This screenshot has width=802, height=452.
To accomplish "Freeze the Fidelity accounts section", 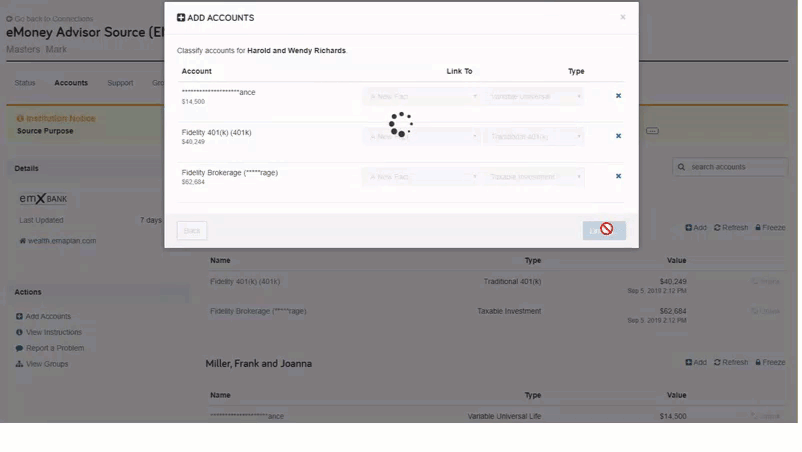I will pyautogui.click(x=770, y=228).
